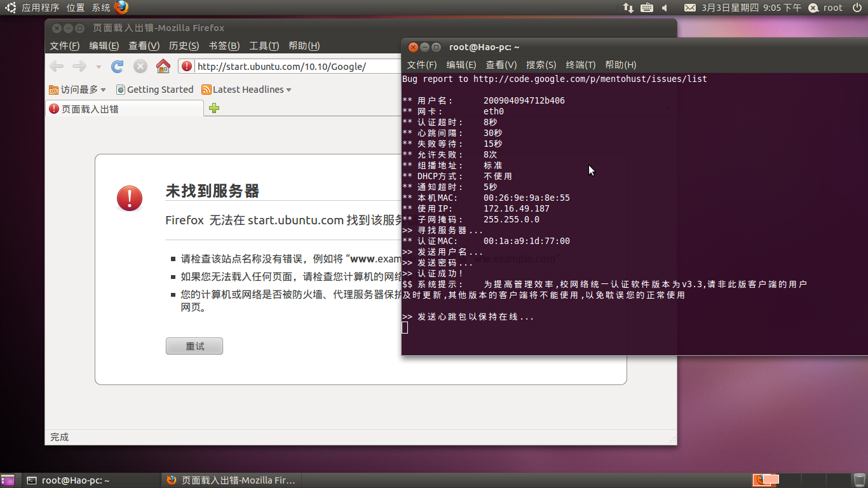This screenshot has width=868, height=488.
Task: Open terminal 查看(V) menu
Action: [x=501, y=65]
